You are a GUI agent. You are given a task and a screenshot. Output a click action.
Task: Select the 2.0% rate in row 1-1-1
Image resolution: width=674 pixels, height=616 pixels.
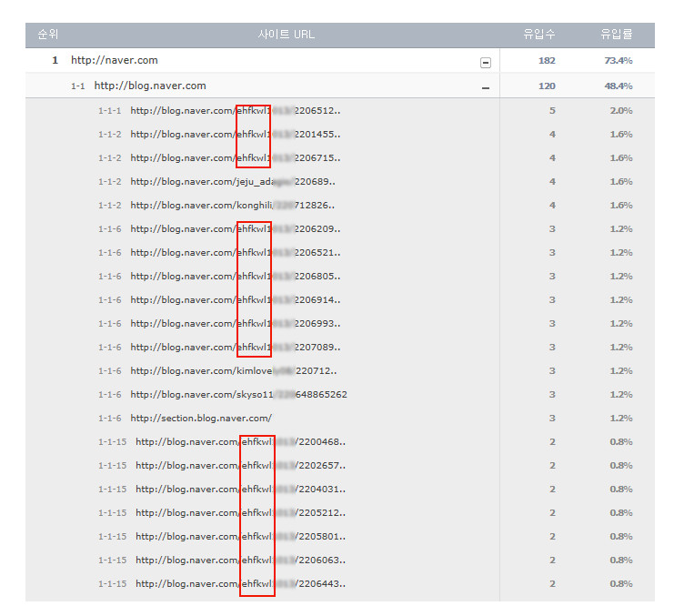tap(621, 110)
